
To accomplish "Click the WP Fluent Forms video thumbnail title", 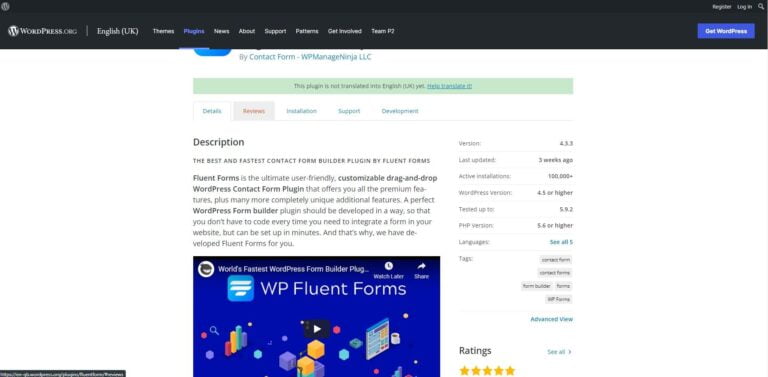I will tap(333, 288).
